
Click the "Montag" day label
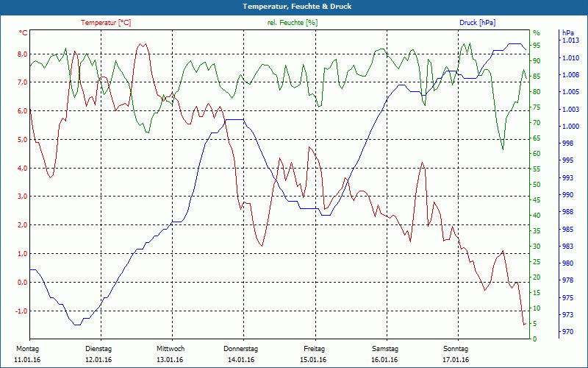pyautogui.click(x=27, y=349)
